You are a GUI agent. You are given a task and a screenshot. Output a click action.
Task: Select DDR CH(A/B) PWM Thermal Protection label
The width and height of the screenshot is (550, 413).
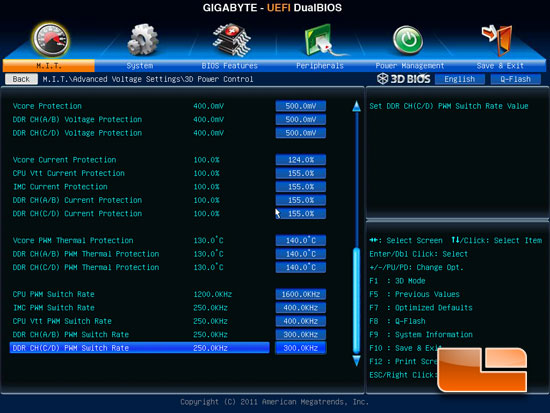pos(86,254)
